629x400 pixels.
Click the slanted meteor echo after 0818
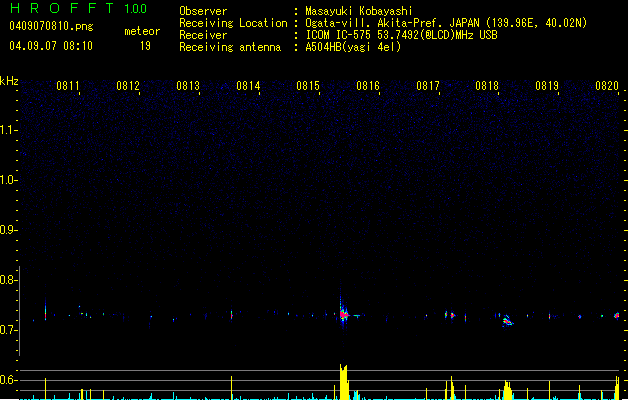507,320
